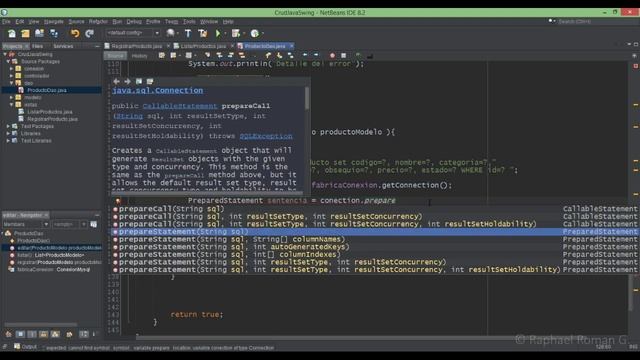The image size is (640, 360).
Task: Click the Output button in status bar
Action: click(25, 347)
